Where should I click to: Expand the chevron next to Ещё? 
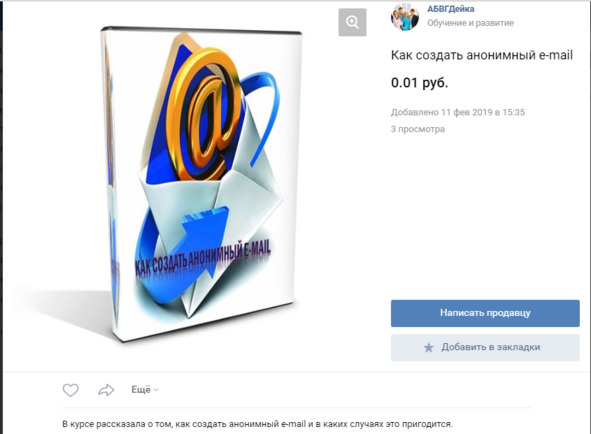156,390
